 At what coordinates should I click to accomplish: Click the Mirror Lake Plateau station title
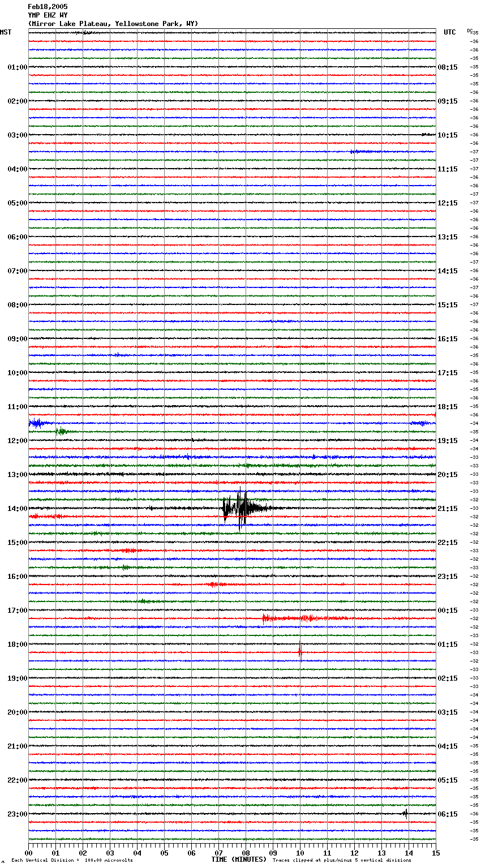pos(113,24)
